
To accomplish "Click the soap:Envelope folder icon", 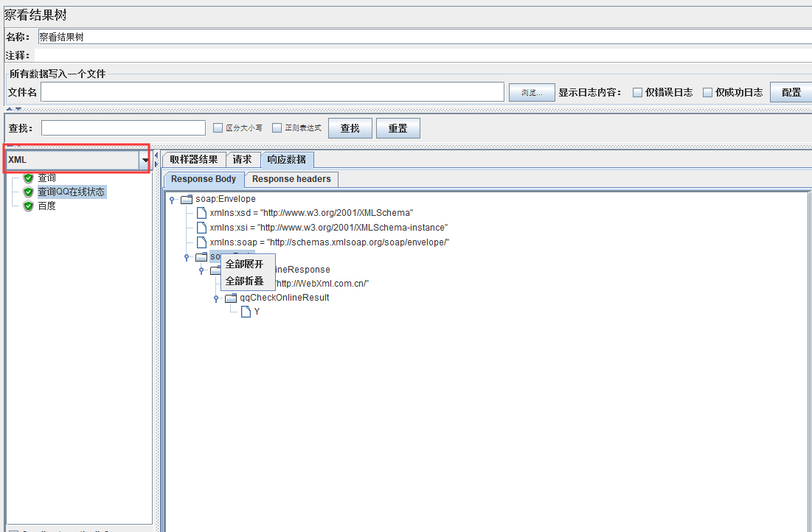I will click(x=187, y=199).
